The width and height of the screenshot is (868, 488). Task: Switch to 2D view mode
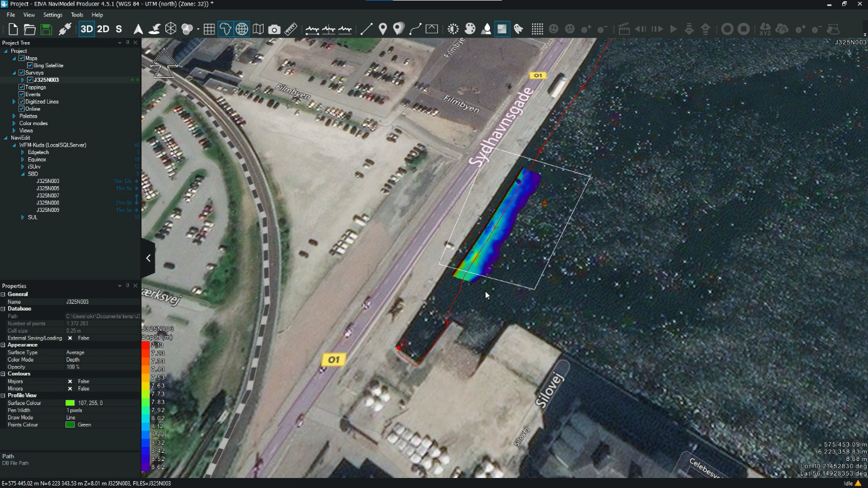pyautogui.click(x=103, y=29)
